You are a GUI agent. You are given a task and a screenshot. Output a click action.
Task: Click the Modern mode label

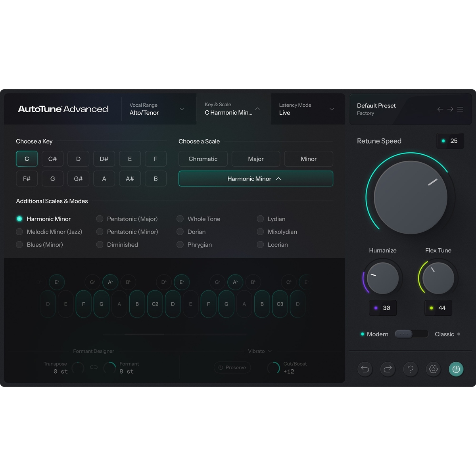coord(378,334)
